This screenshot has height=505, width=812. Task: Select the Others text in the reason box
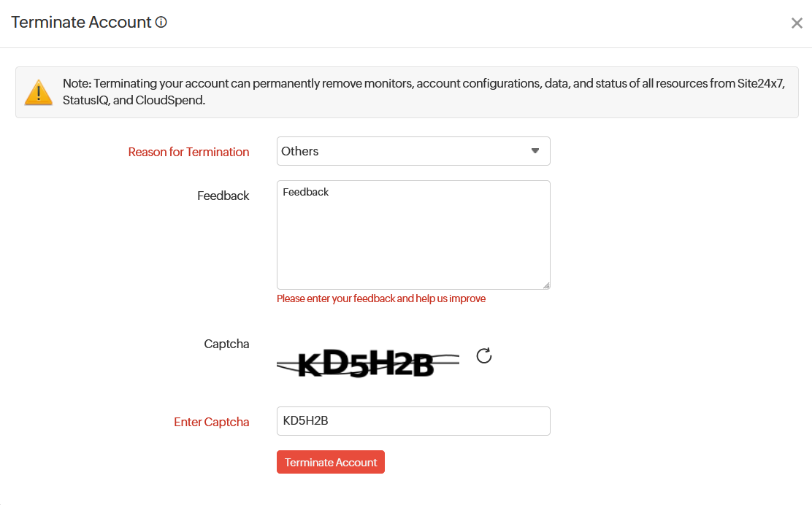pyautogui.click(x=299, y=151)
